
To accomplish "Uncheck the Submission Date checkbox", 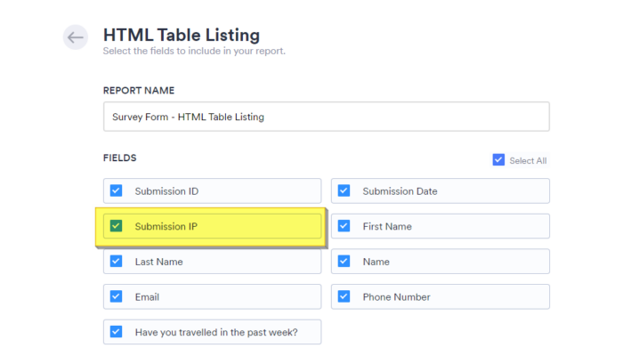I will click(x=344, y=190).
